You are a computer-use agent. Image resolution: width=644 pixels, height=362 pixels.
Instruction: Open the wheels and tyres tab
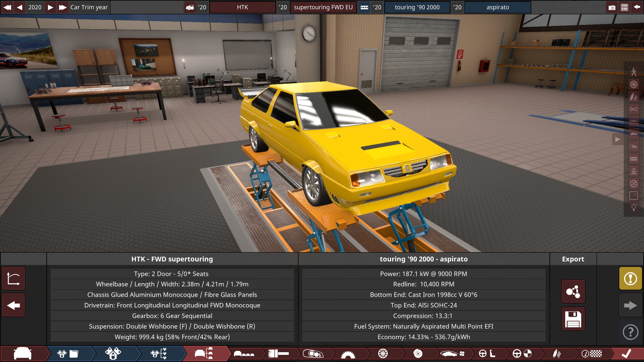pyautogui.click(x=383, y=354)
